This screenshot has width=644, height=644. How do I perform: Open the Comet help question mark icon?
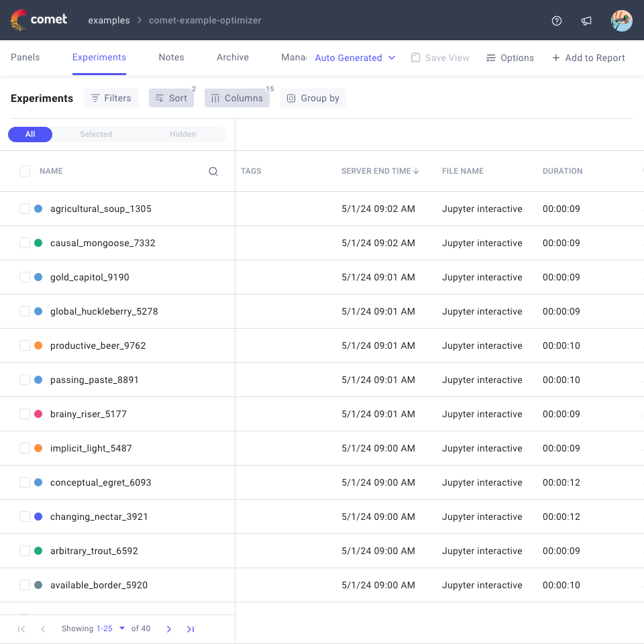(557, 21)
